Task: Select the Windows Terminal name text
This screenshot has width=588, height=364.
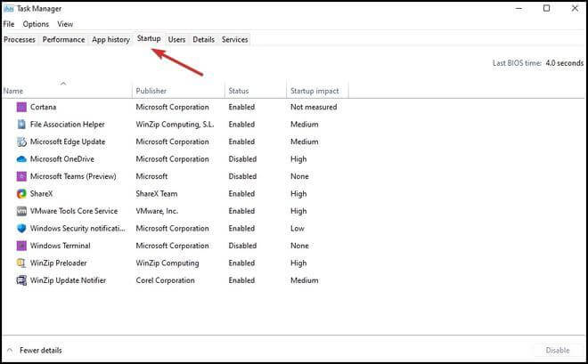Action: point(61,246)
